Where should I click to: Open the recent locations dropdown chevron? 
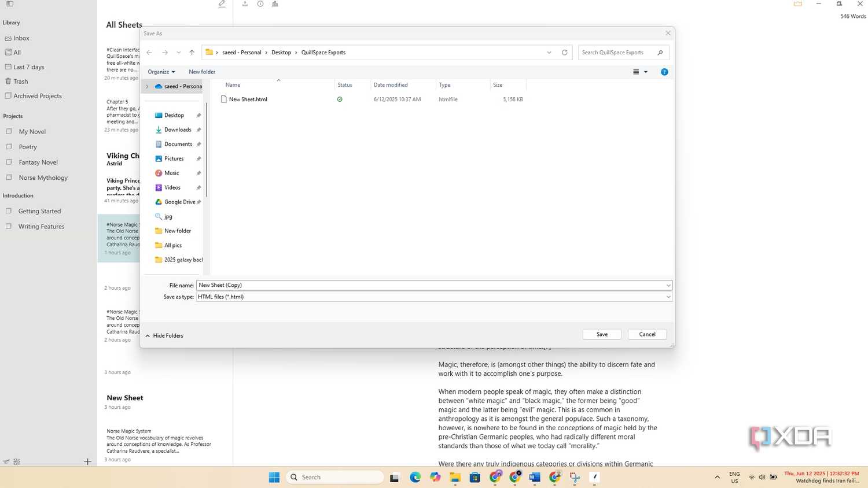coord(178,53)
